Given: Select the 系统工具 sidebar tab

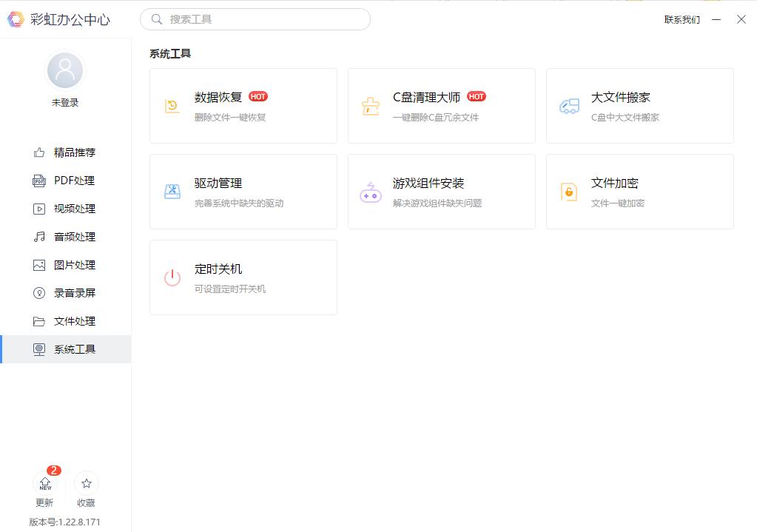Looking at the screenshot, I should [x=65, y=349].
